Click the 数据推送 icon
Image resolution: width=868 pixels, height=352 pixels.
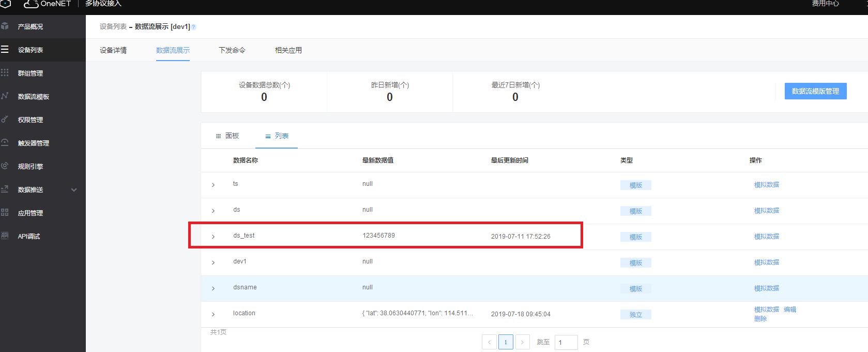coord(5,189)
